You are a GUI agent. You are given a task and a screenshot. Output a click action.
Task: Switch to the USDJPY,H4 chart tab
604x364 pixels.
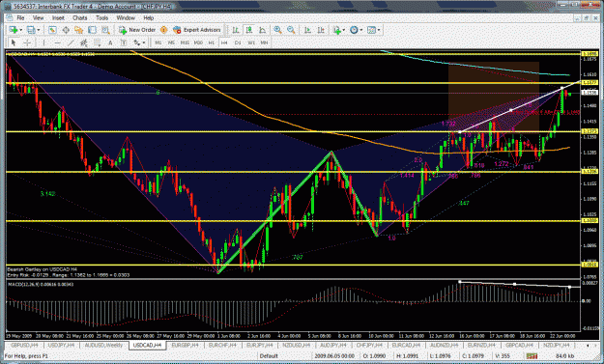62,345
